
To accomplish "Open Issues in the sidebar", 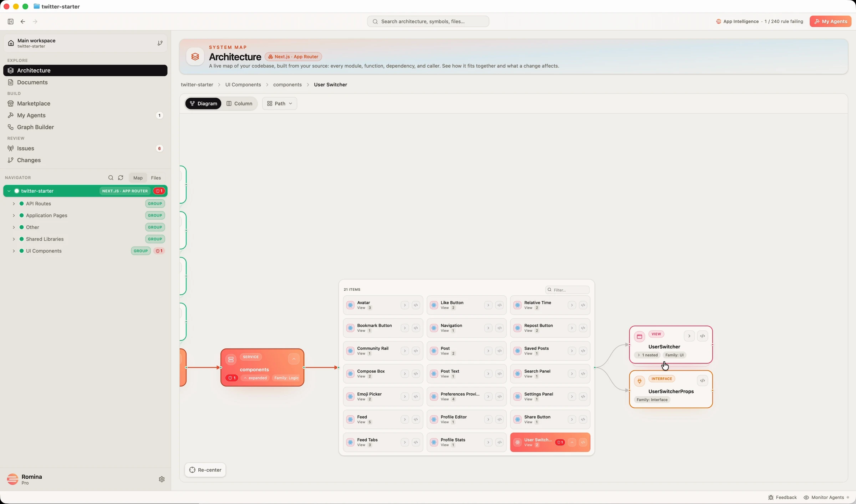I will [x=85, y=148].
